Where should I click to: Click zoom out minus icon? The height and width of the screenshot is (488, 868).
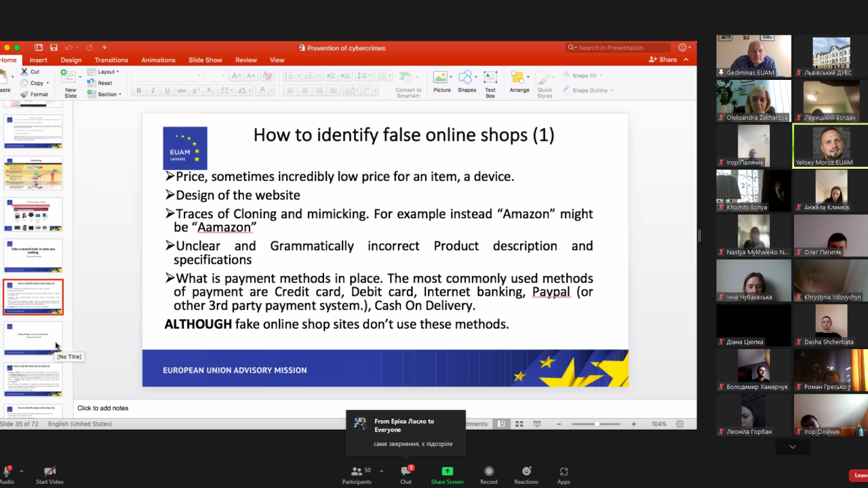[559, 424]
